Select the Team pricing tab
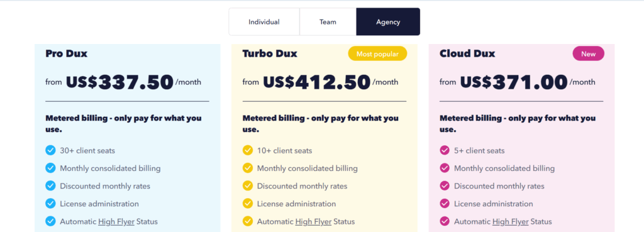Screen dimensions: 644x232 328,22
